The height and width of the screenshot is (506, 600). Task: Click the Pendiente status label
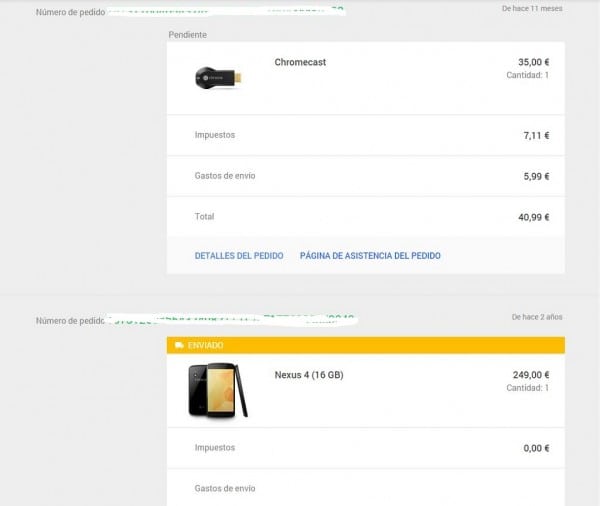coord(188,35)
